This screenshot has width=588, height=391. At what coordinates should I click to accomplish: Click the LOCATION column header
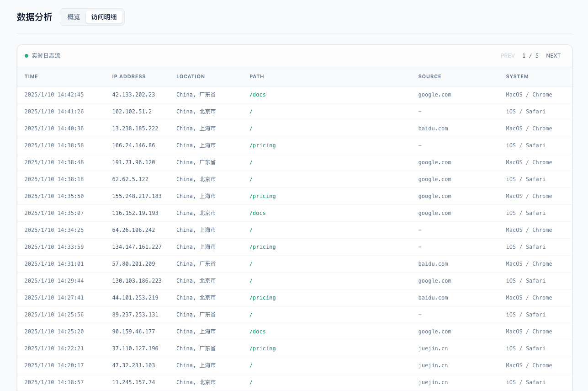point(191,76)
